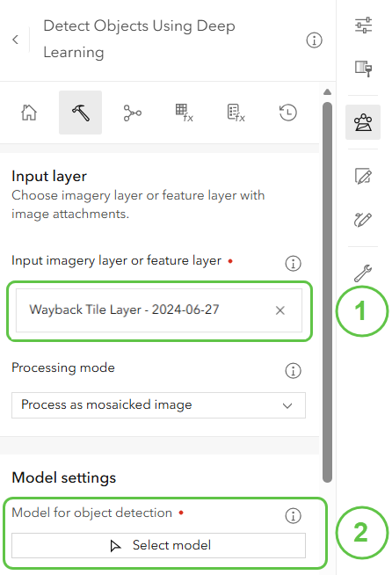
Task: Expand the Processing mode dropdown
Action: pos(158,405)
